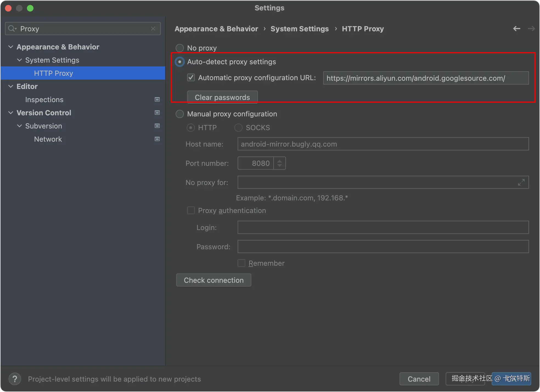Open the Inspections settings page
The width and height of the screenshot is (540, 392).
44,100
